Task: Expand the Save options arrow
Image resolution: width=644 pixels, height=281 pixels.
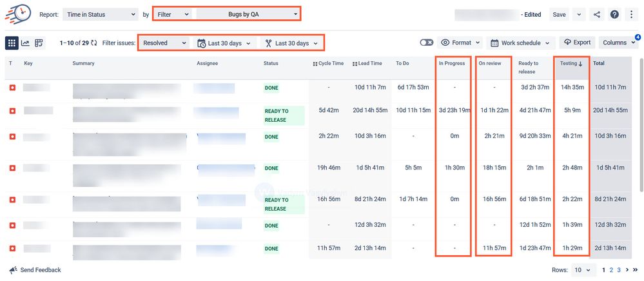Action: [579, 14]
